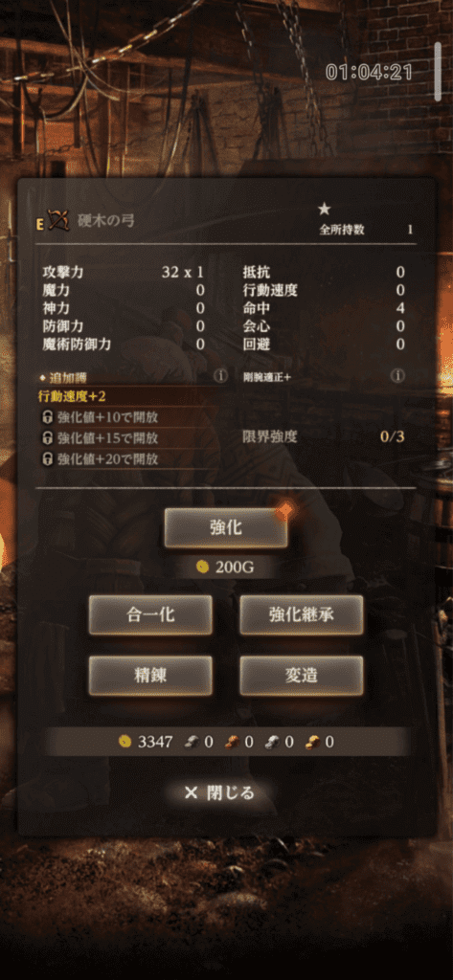The image size is (453, 980).
Task: Close the dialog with 閉じる
Action: [220, 793]
